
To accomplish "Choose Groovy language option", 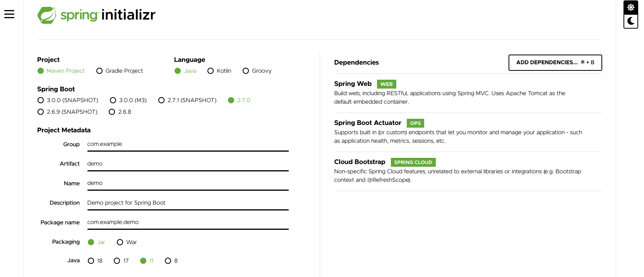I will click(257, 71).
